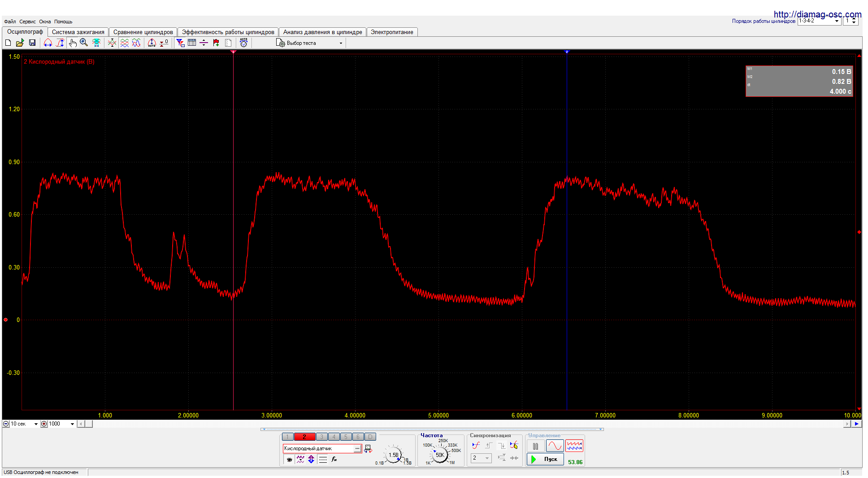Toggle digital channel D button
868x478 pixels.
click(370, 437)
